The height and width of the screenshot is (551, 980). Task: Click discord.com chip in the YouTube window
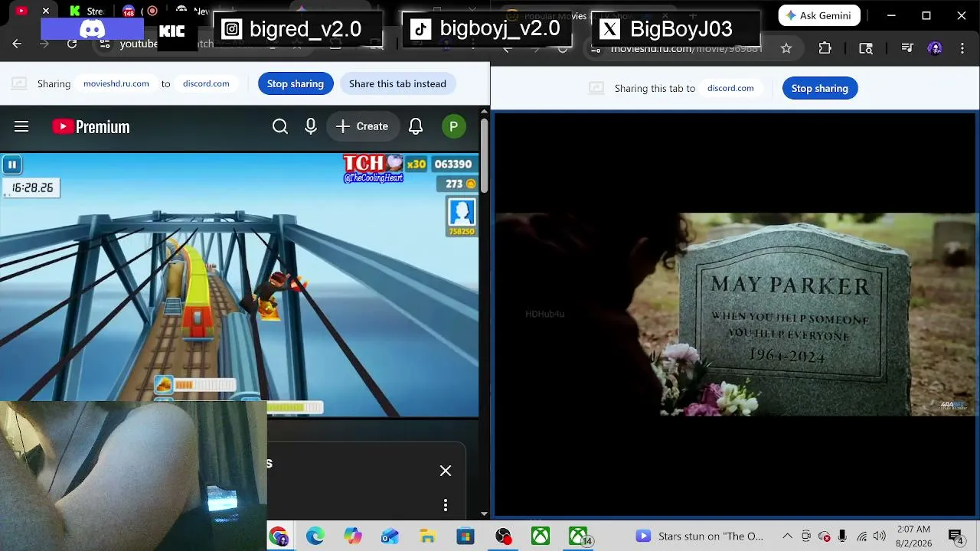pyautogui.click(x=206, y=83)
